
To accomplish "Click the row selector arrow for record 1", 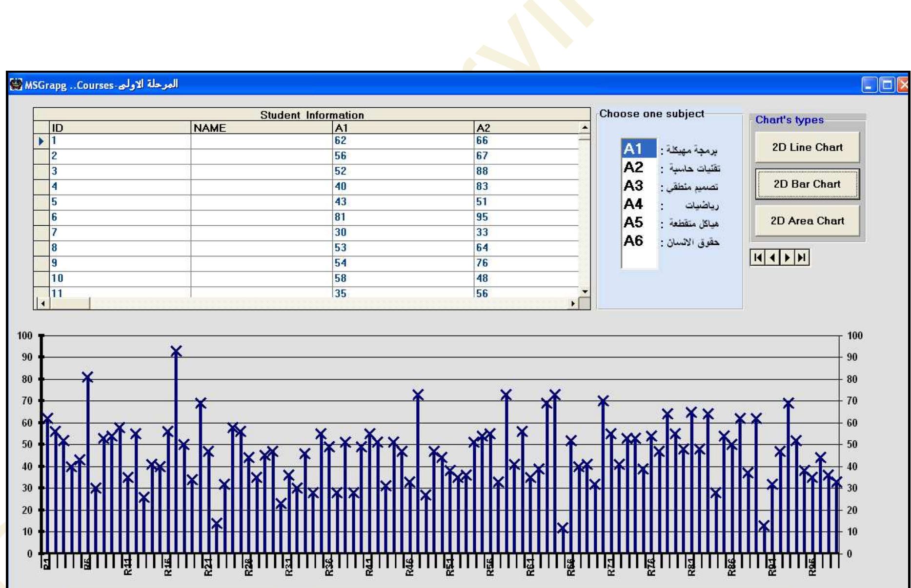I will pos(42,142).
